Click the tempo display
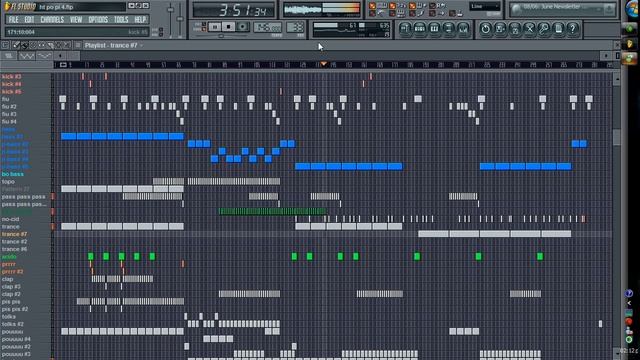640x360 pixels. (267, 27)
